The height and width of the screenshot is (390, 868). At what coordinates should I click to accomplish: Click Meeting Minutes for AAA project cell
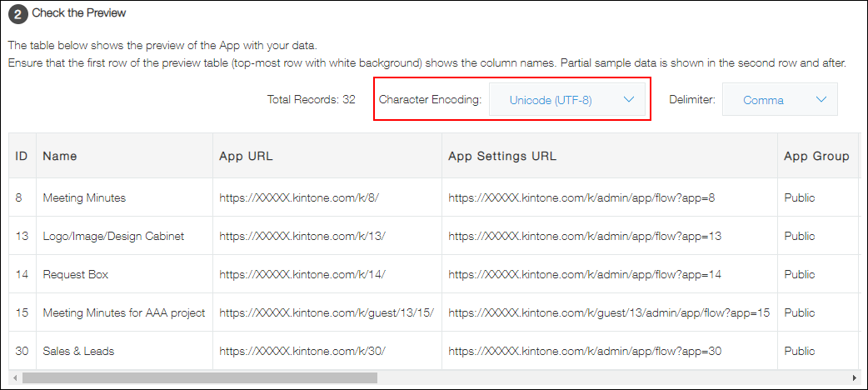tap(123, 312)
